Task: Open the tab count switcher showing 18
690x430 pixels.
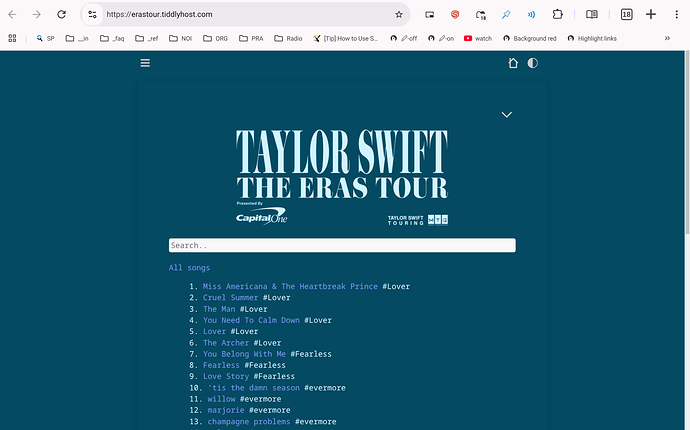Action: pos(626,15)
